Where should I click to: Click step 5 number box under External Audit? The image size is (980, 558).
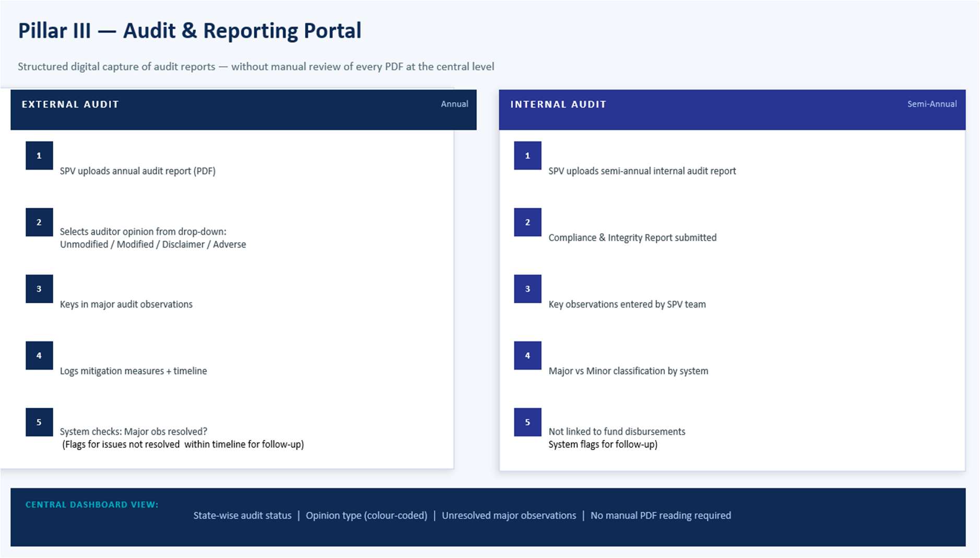pyautogui.click(x=39, y=422)
